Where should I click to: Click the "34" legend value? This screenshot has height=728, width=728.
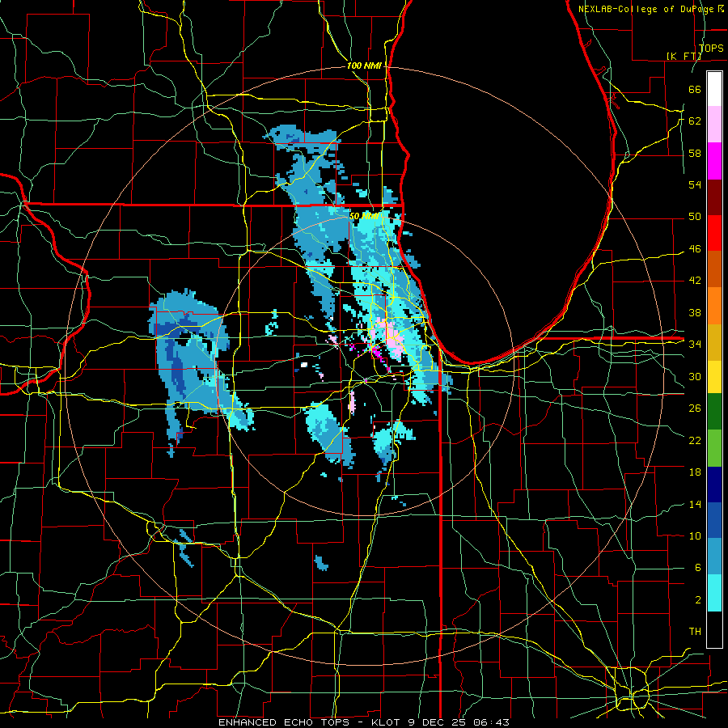tap(695, 344)
